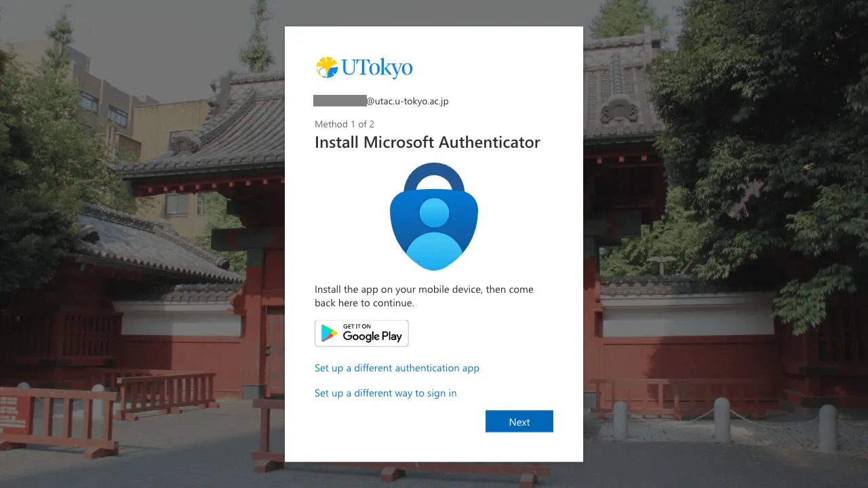
Task: Click the @utac.u-tokyo.ac.jp domain text
Action: click(408, 101)
